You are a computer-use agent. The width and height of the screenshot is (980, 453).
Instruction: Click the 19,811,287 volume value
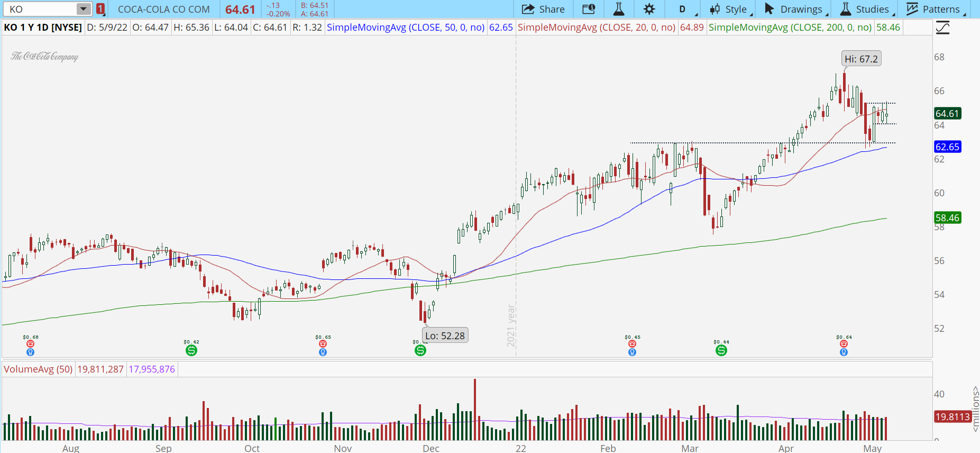coord(100,369)
